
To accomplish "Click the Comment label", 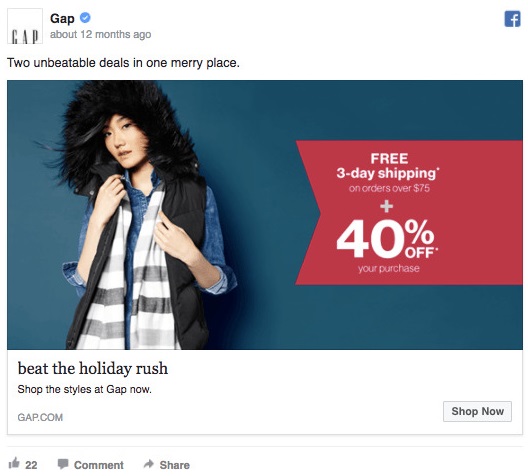I will pos(99,465).
